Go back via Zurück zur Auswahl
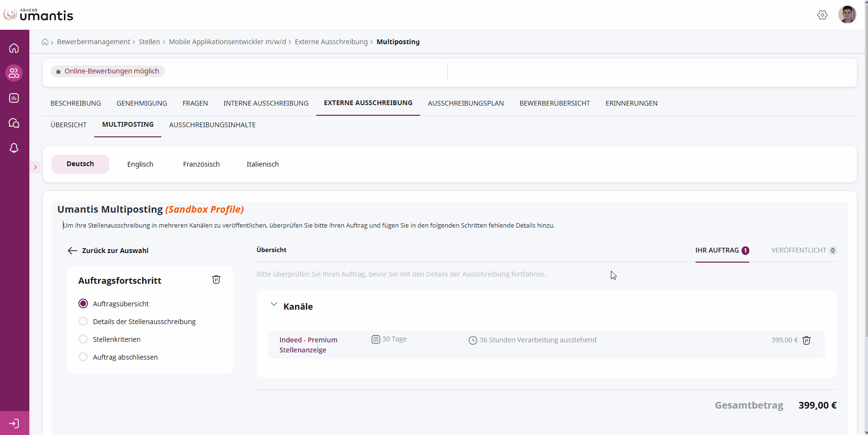This screenshot has height=435, width=868. click(x=108, y=251)
